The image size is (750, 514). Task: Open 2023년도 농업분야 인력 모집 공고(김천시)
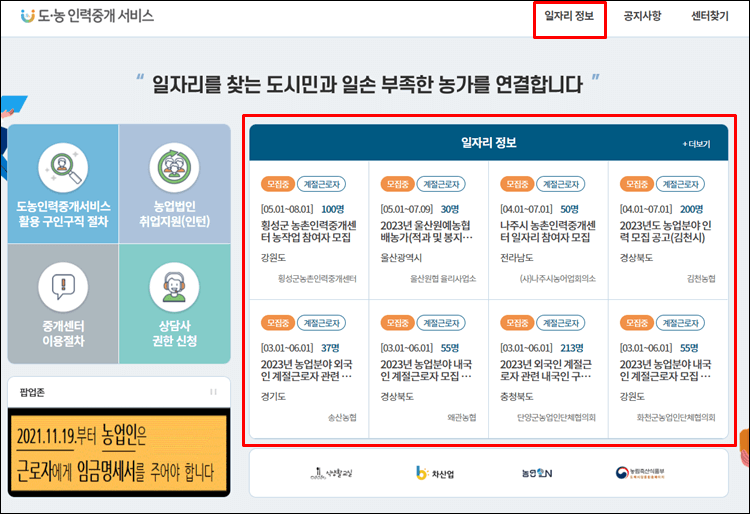click(x=665, y=231)
